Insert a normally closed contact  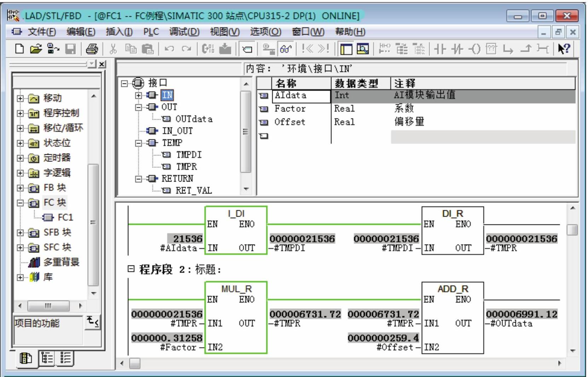pos(458,49)
